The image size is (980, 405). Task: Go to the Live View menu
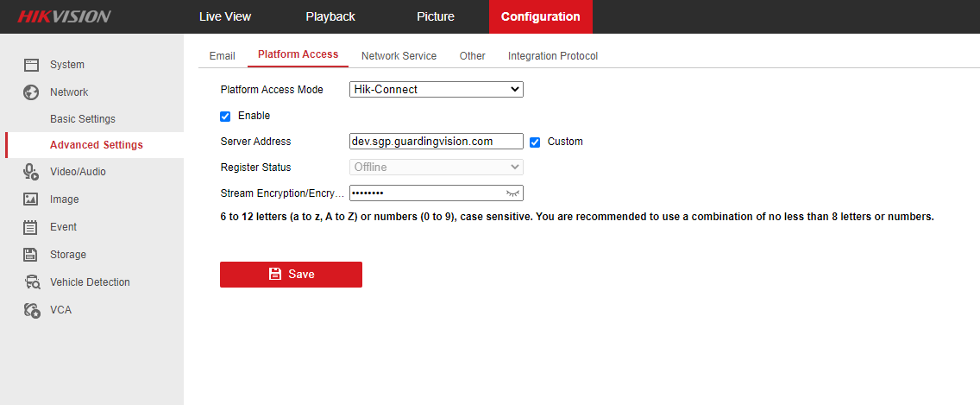tap(224, 16)
